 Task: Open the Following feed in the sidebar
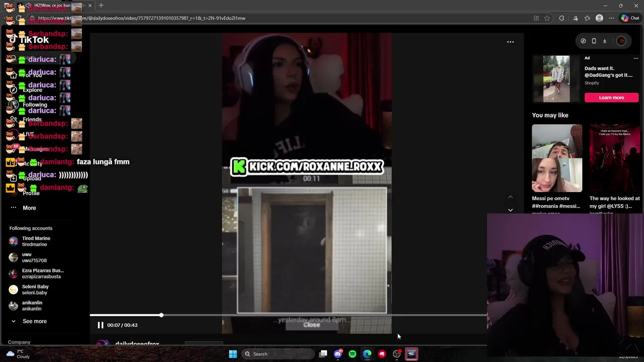(34, 105)
